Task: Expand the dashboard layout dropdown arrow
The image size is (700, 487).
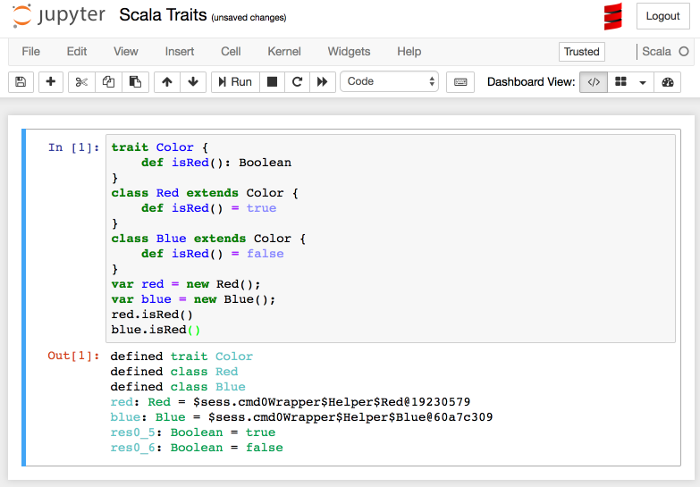Action: click(x=643, y=82)
